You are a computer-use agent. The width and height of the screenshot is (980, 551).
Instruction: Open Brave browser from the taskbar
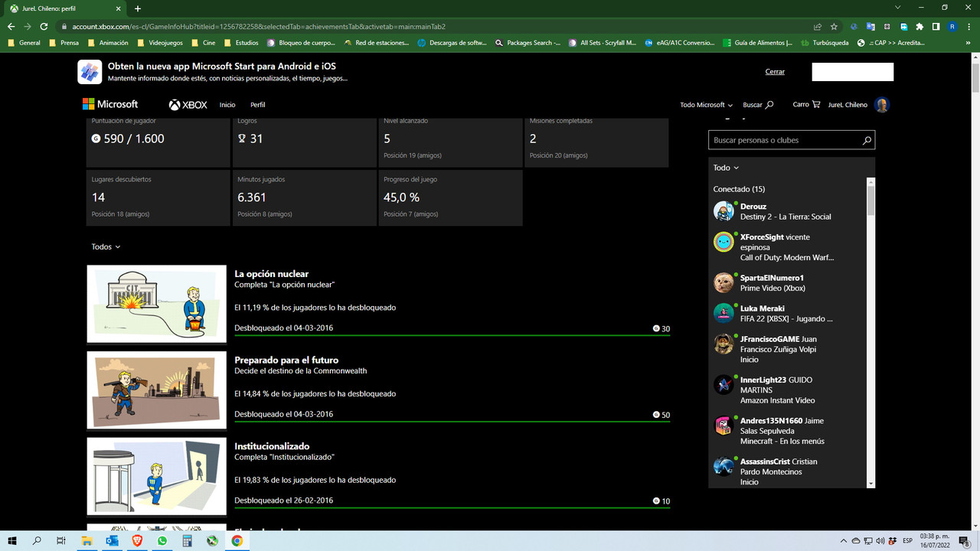[x=137, y=541]
